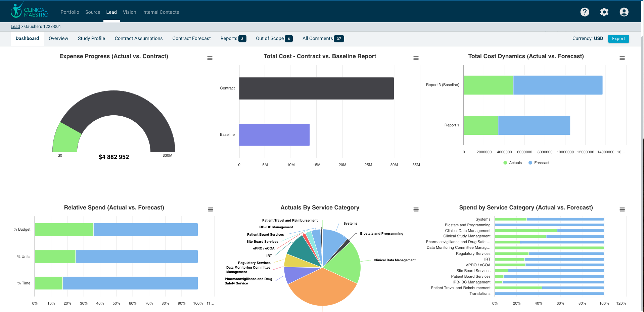Go to Portfolio in the top navigation
This screenshot has width=644, height=312.
click(70, 12)
